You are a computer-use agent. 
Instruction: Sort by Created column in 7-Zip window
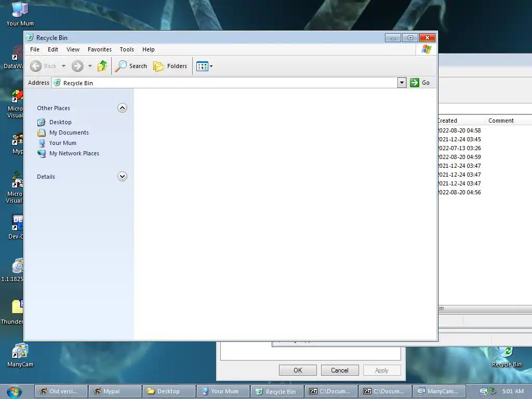pos(461,121)
